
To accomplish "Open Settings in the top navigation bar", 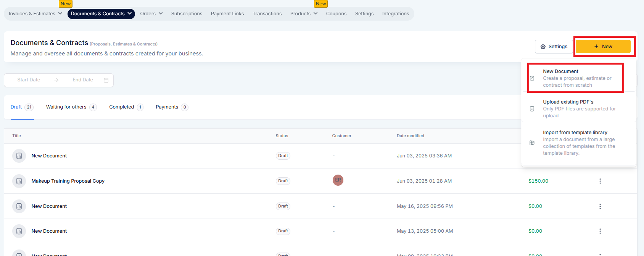I will pos(364,14).
